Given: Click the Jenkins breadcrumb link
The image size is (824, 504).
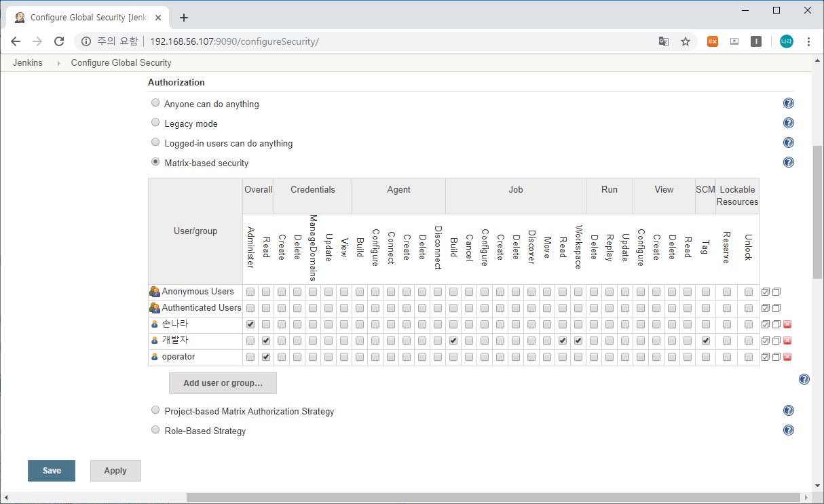Looking at the screenshot, I should [x=28, y=62].
